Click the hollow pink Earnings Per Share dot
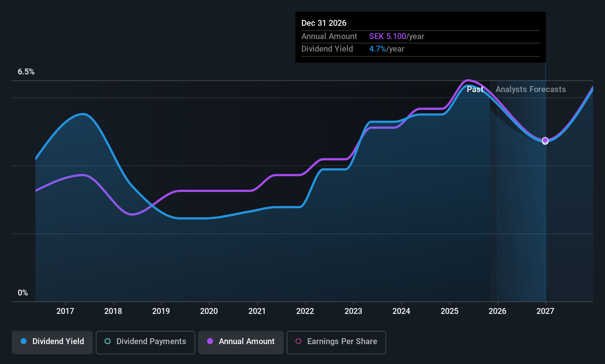 [x=298, y=341]
